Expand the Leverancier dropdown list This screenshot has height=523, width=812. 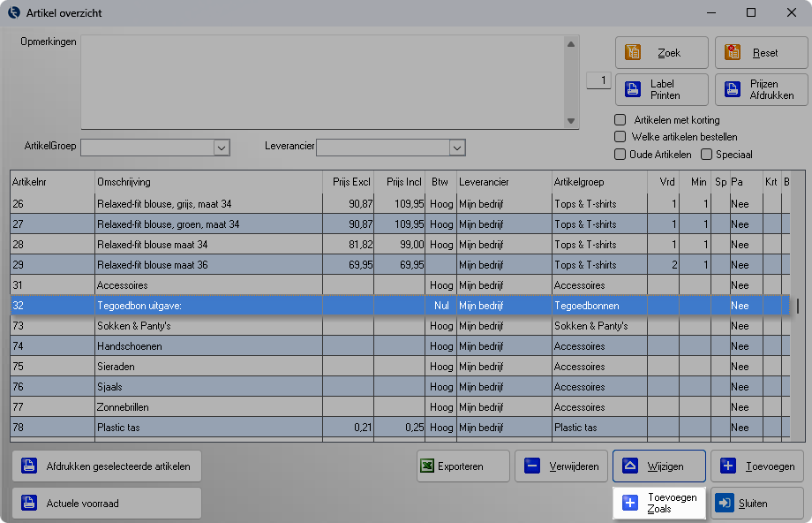pos(457,148)
